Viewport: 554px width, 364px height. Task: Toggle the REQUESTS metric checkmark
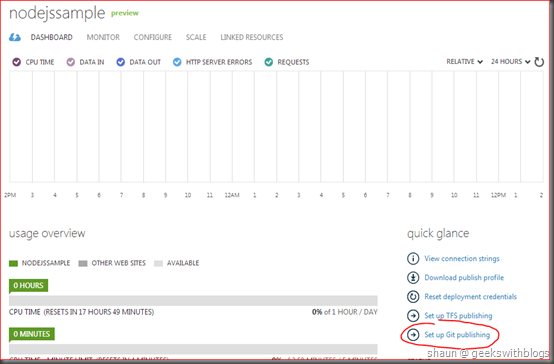pyautogui.click(x=269, y=62)
